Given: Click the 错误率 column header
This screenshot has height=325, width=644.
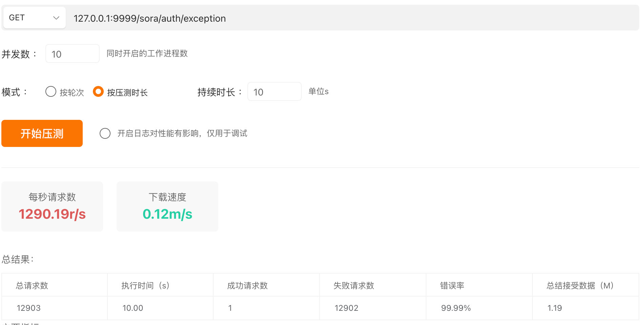Looking at the screenshot, I should 452,285.
